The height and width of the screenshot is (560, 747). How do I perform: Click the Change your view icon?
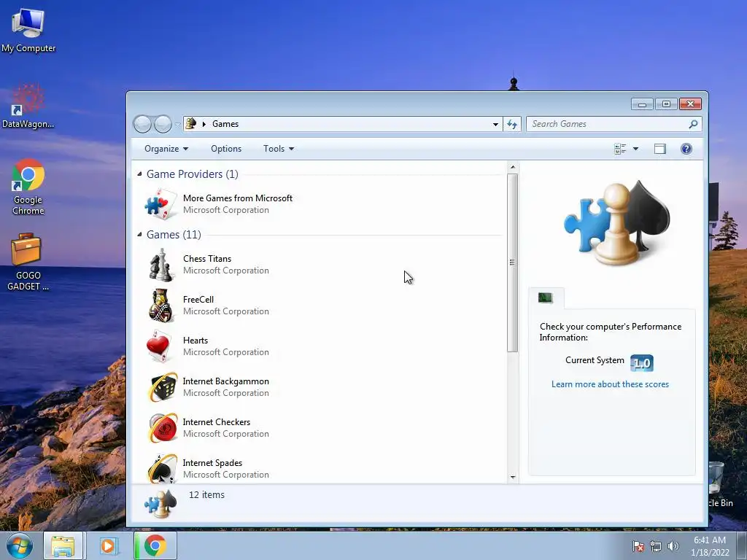(x=620, y=149)
